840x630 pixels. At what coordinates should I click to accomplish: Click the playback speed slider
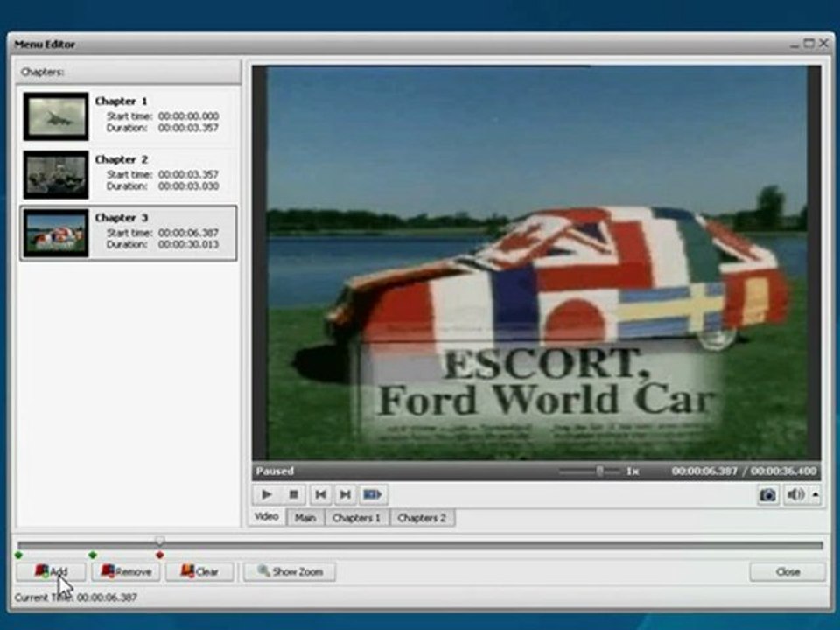[589, 472]
